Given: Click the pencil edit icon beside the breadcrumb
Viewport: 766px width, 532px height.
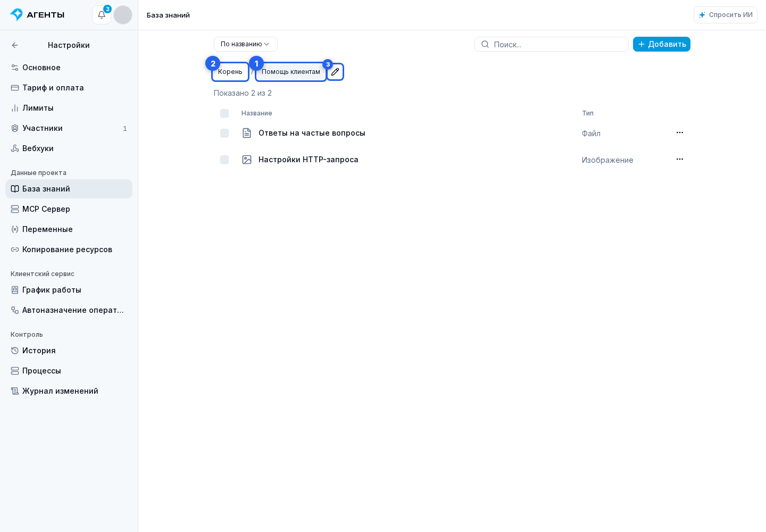Looking at the screenshot, I should tap(335, 72).
